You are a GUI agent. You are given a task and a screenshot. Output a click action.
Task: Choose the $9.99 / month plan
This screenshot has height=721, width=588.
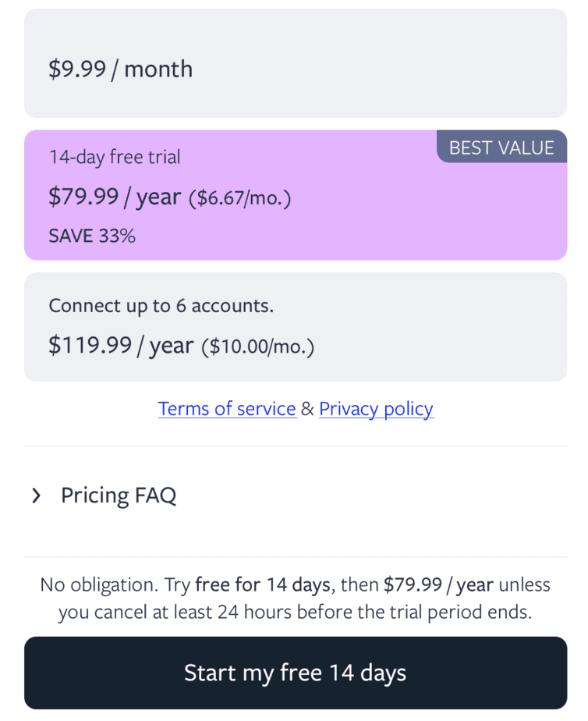[x=121, y=69]
